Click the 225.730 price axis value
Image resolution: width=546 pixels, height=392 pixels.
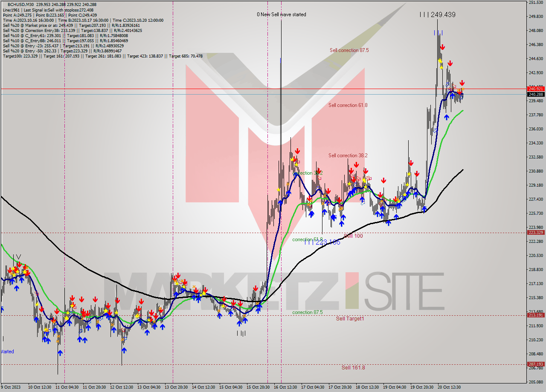click(536, 213)
